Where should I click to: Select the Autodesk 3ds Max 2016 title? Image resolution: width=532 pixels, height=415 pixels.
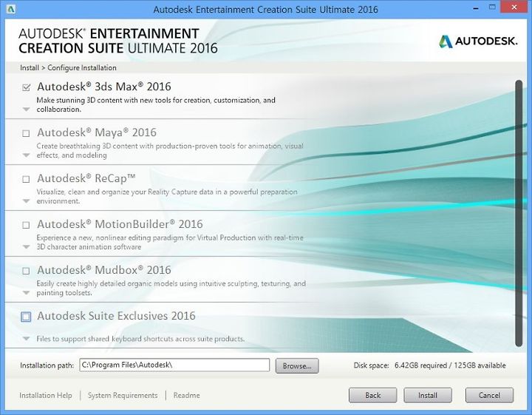(x=104, y=87)
